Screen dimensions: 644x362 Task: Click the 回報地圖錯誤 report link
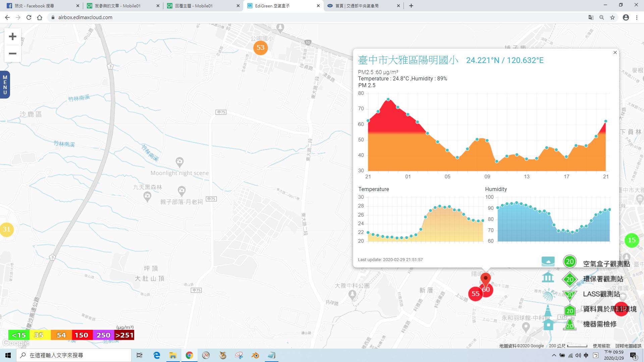pyautogui.click(x=628, y=346)
